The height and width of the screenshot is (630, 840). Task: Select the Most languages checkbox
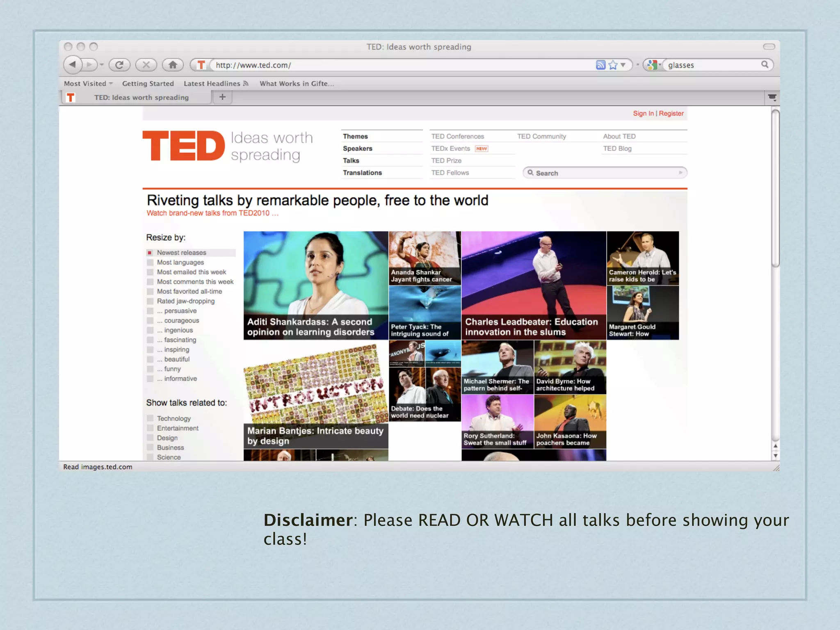click(x=150, y=262)
